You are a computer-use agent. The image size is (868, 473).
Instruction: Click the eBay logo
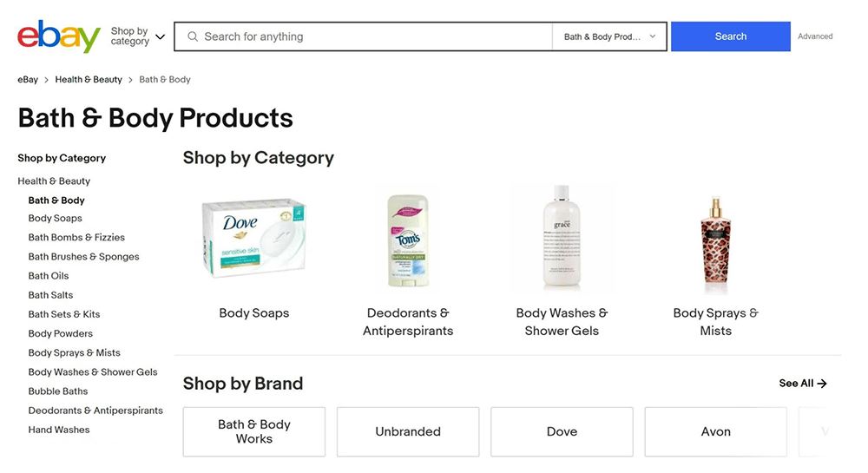tap(59, 36)
